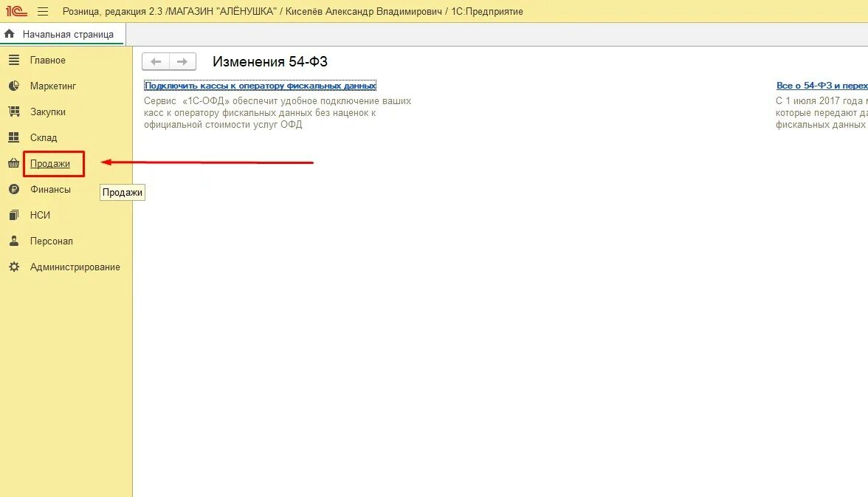Viewport: 868px width, 497px height.
Task: Open the НСИ section
Action: [x=40, y=215]
